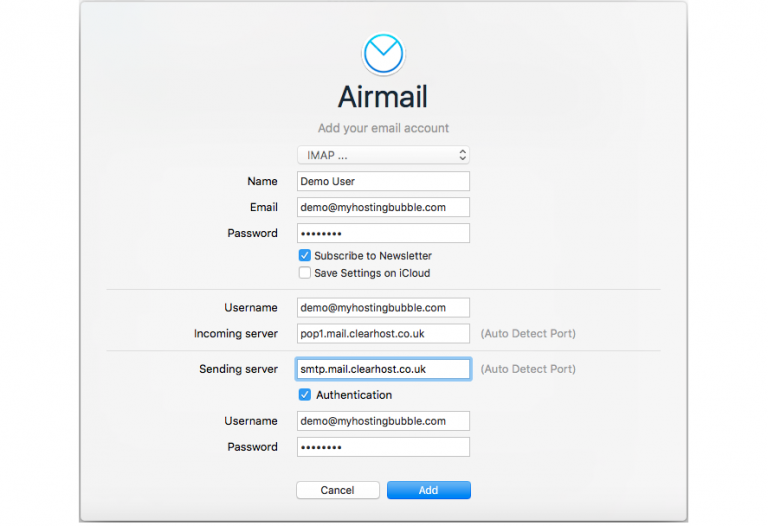The image size is (768, 526).
Task: Click the incoming server Username field
Action: (x=383, y=308)
